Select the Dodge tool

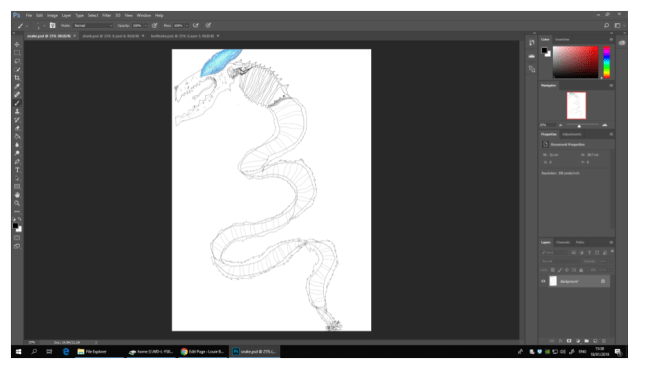tap(17, 153)
